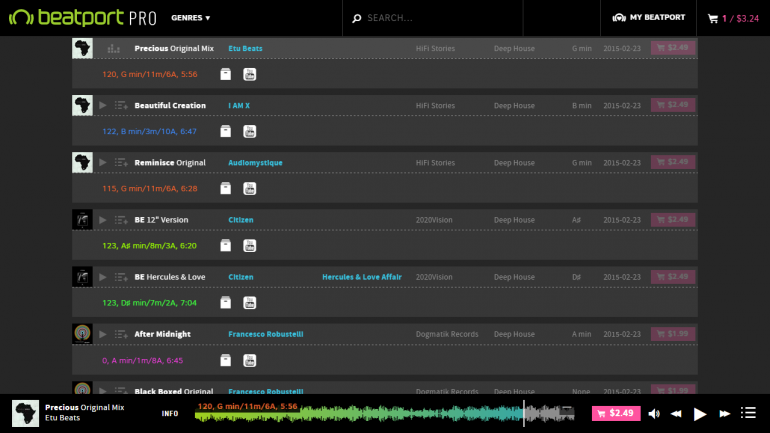Open YouTube icon under Precious row
The height and width of the screenshot is (433, 770).
coord(249,74)
